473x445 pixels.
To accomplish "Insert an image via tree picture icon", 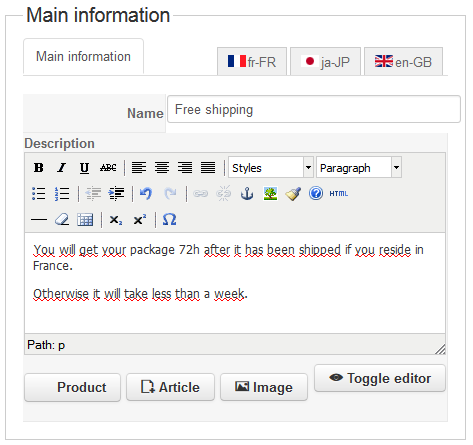I will (x=270, y=193).
